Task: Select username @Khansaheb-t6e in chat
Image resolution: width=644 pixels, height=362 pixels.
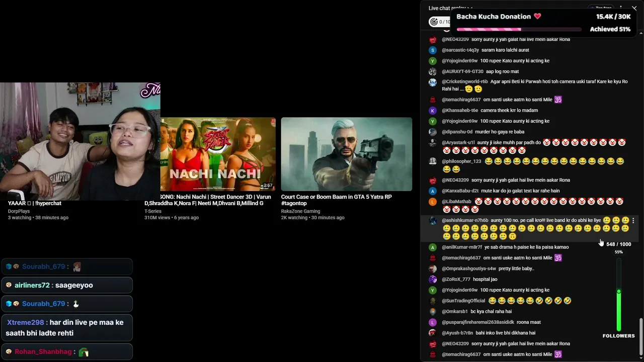Action: [460, 111]
